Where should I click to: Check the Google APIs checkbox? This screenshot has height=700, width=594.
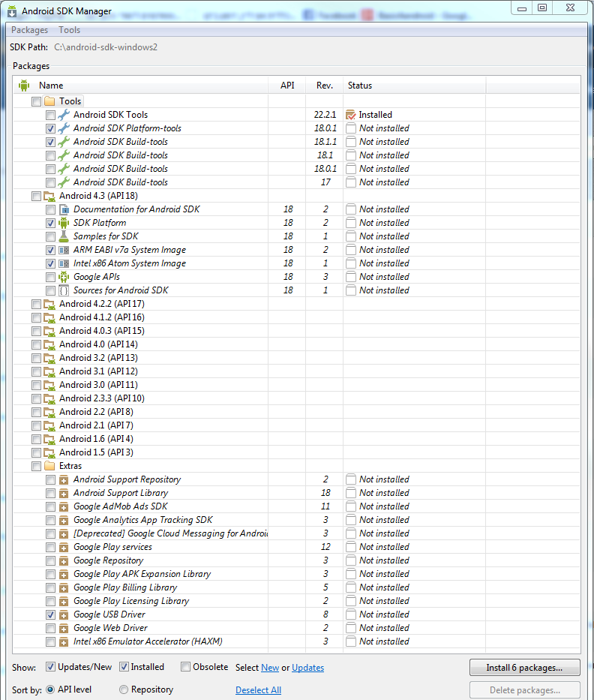pos(50,278)
